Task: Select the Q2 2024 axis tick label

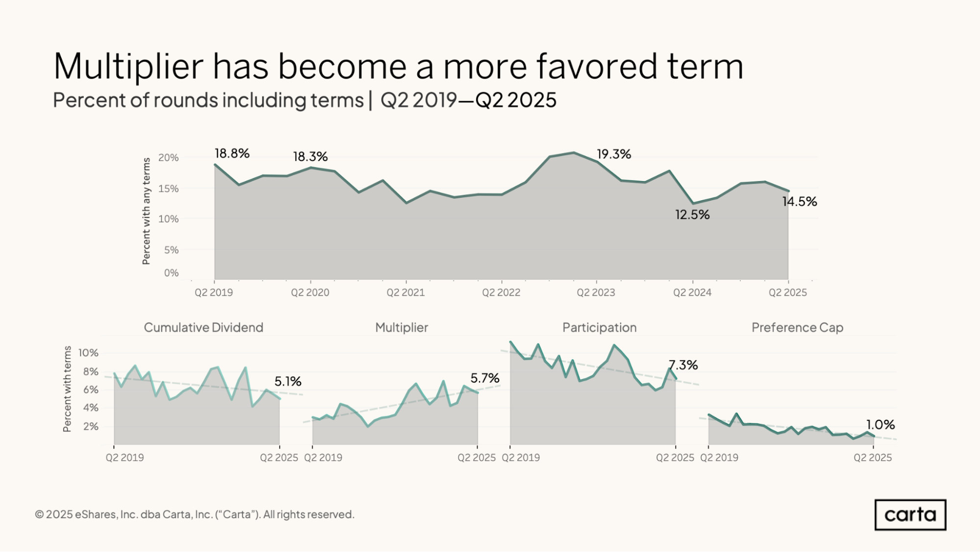Action: [x=692, y=292]
